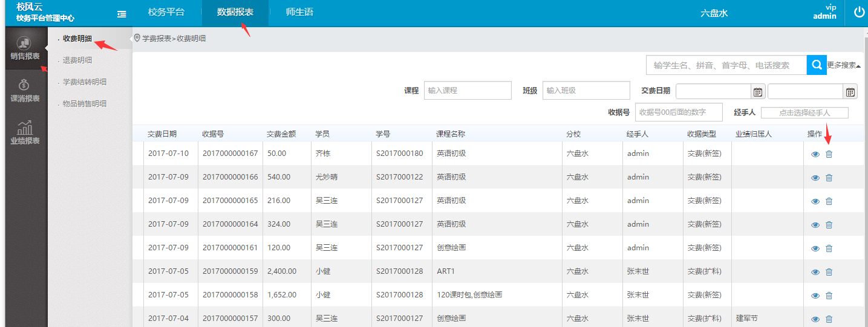
Task: Delete receipt 2017000000157 with trash icon
Action: 829,319
